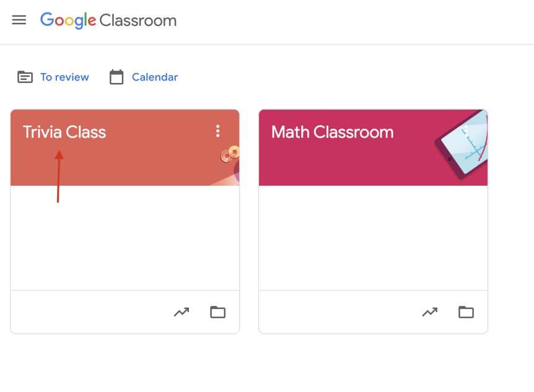Open the Trivia Class options menu
The height and width of the screenshot is (392, 534).
coord(218,131)
